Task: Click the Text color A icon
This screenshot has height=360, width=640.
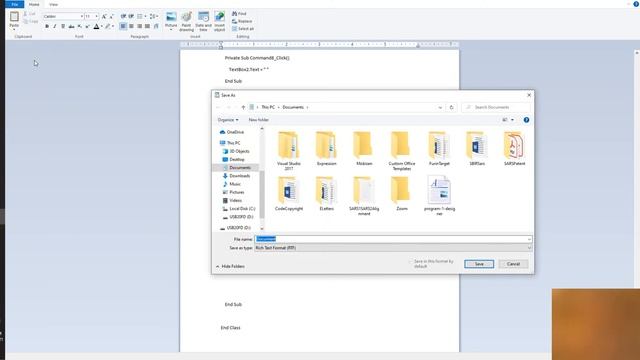Action: pyautogui.click(x=96, y=26)
